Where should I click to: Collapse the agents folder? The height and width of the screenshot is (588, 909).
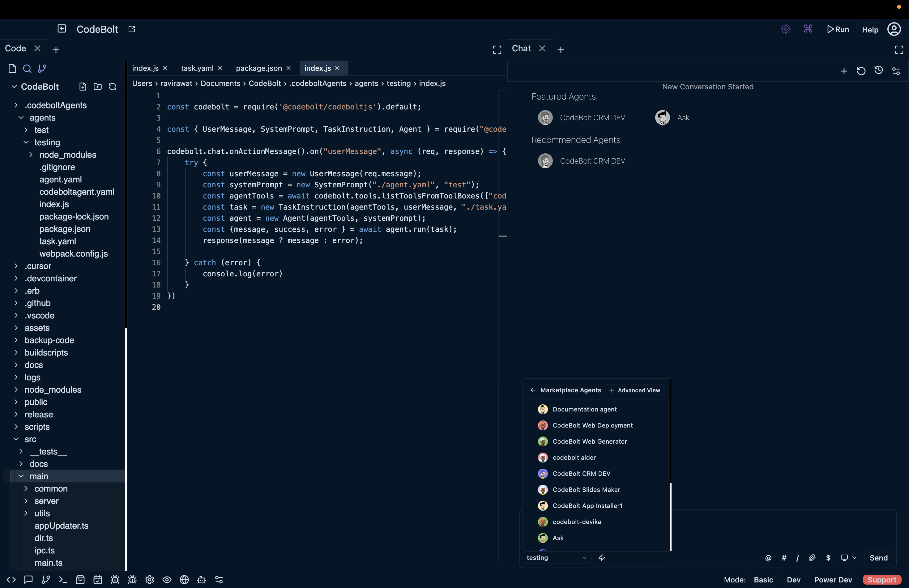(21, 117)
